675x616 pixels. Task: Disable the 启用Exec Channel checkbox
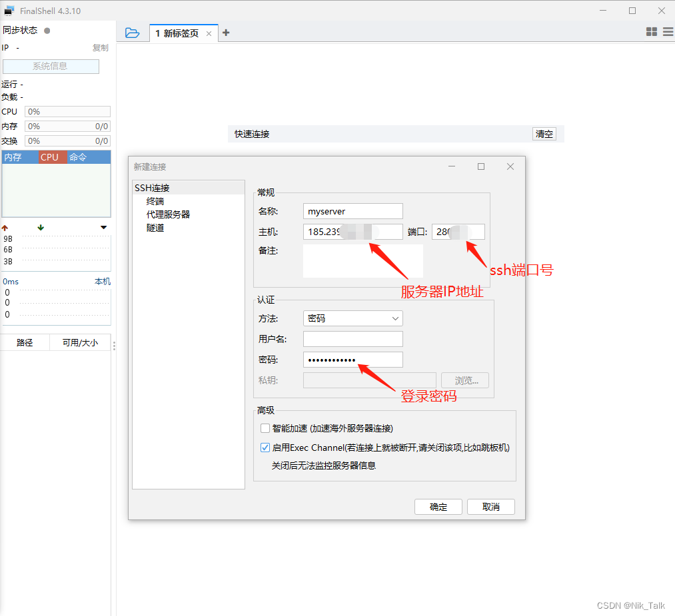(265, 448)
